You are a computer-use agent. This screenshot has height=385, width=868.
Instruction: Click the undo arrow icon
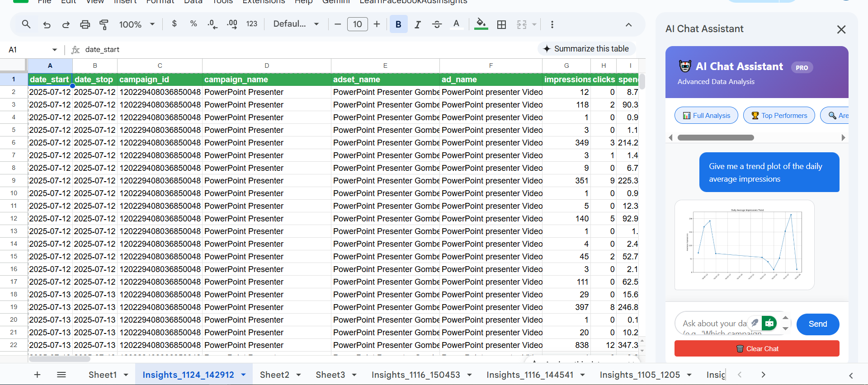click(47, 24)
